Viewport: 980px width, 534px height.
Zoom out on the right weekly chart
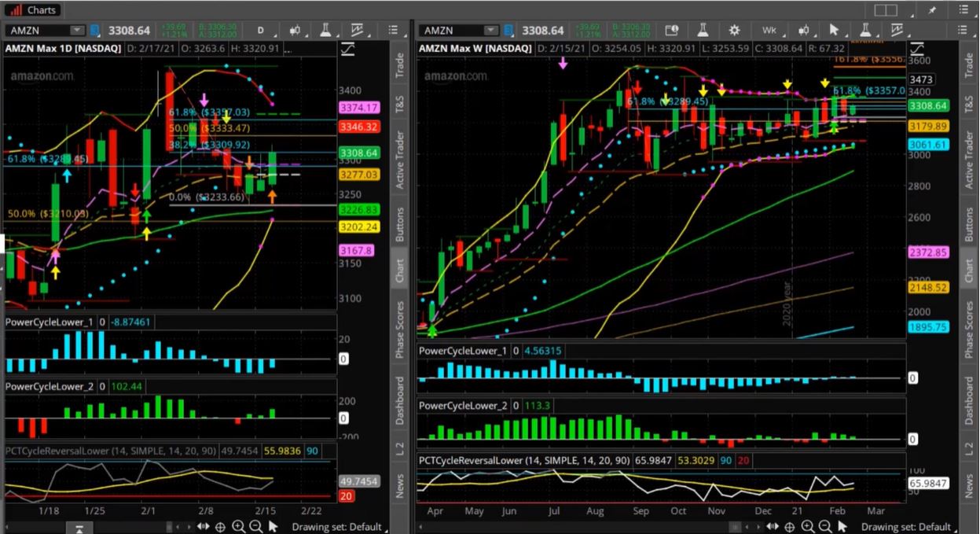click(827, 527)
